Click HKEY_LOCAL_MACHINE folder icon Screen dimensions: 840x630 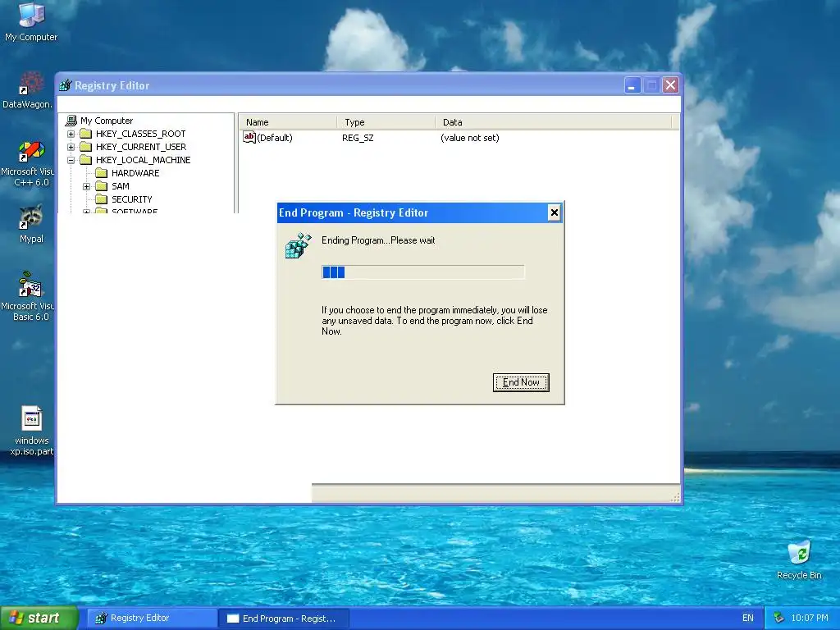click(85, 160)
